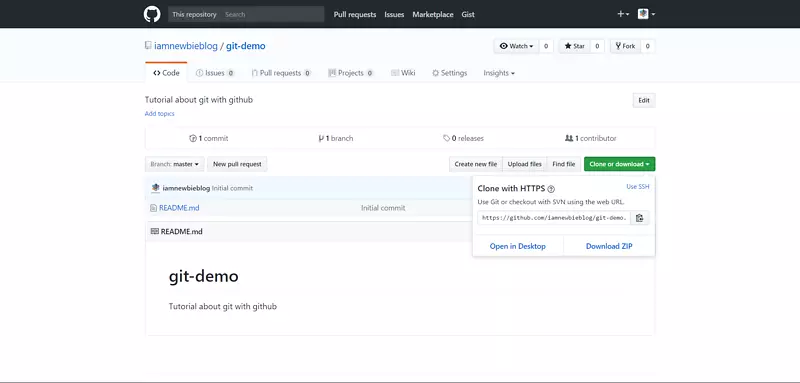Viewport: 800px width, 383px height.
Task: Open Gist in top navigation
Action: pyautogui.click(x=468, y=15)
